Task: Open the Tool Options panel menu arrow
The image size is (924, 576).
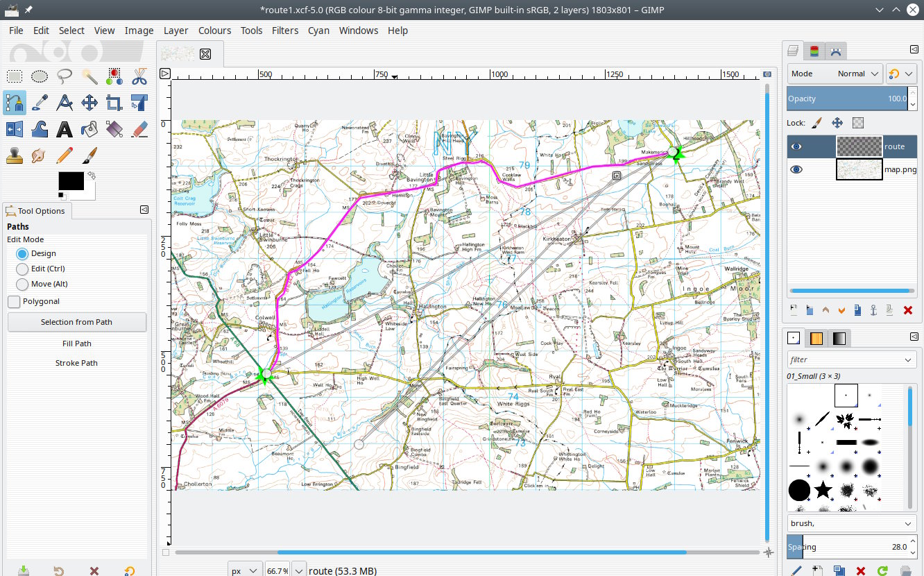Action: [x=144, y=210]
